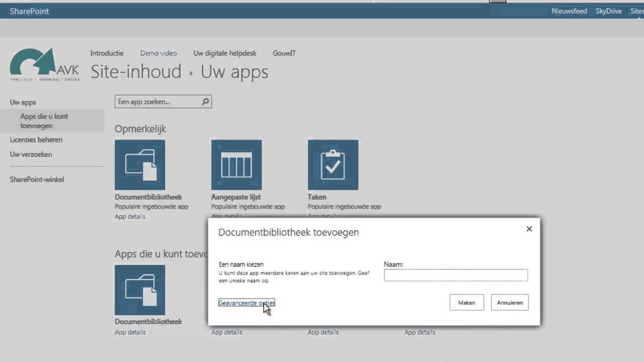Image resolution: width=644 pixels, height=362 pixels.
Task: Open the Demo video navigation item
Action: point(158,53)
